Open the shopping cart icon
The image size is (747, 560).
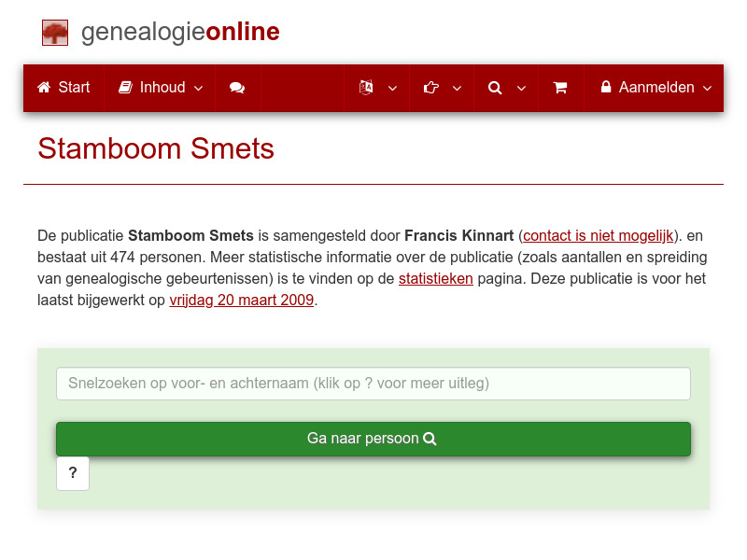tap(560, 87)
